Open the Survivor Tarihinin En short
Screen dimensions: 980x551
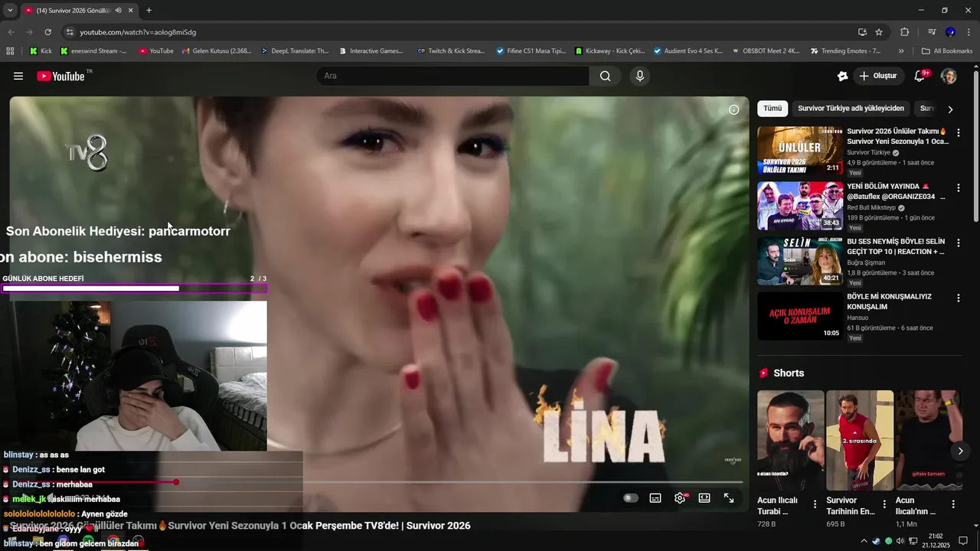[860, 440]
